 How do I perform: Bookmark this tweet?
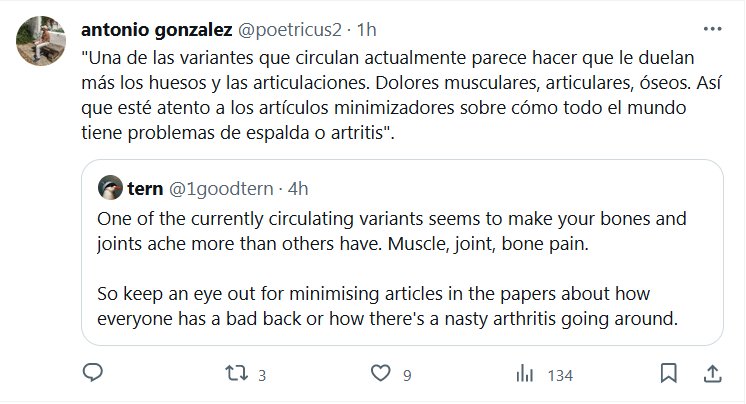click(669, 375)
